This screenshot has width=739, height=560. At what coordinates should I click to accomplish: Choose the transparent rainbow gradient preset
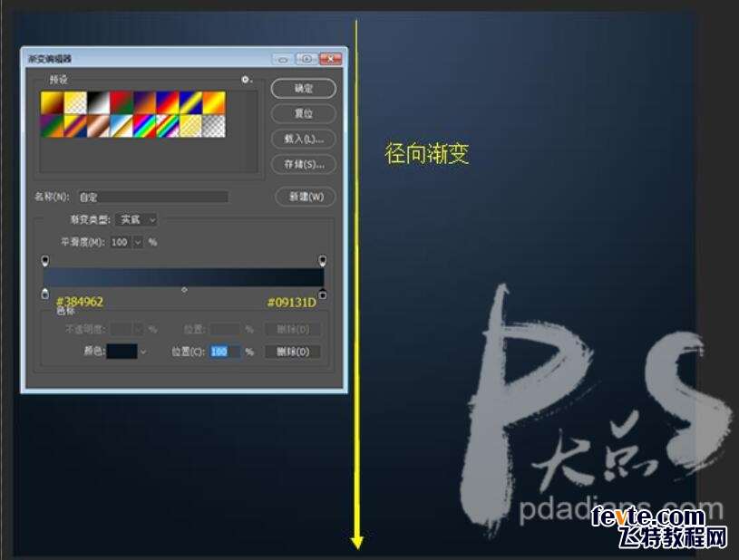pyautogui.click(x=168, y=126)
